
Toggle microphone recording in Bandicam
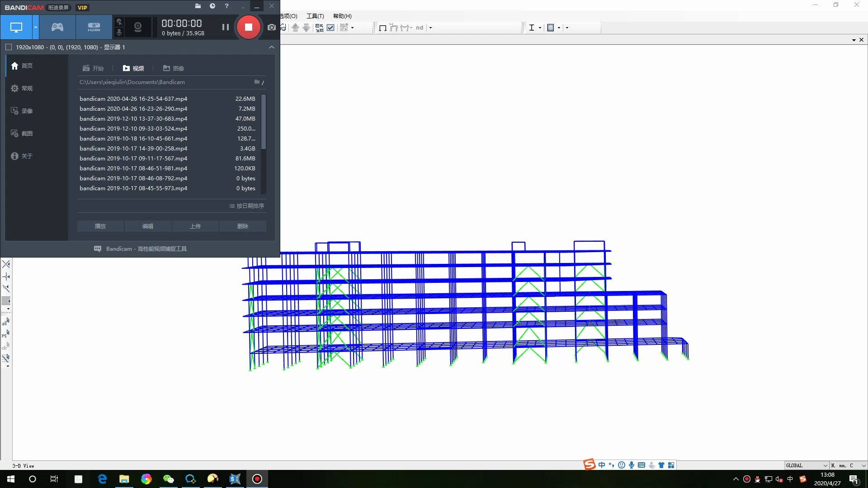click(119, 33)
